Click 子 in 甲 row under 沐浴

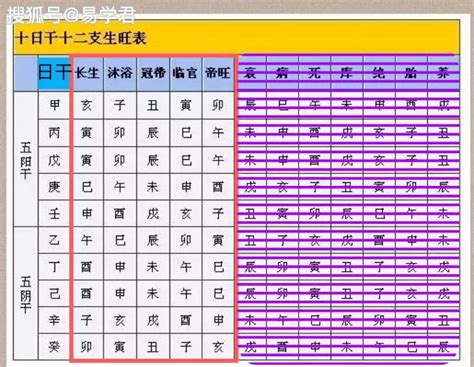point(120,105)
